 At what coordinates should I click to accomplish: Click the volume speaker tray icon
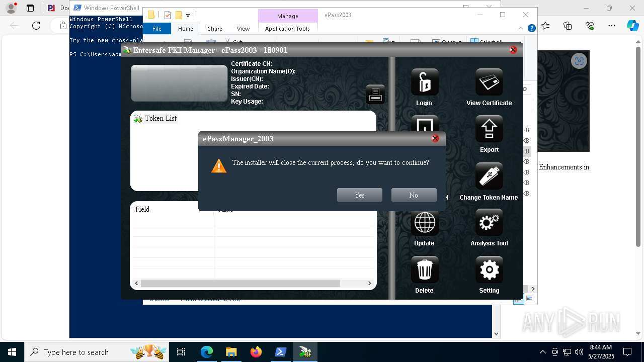(579, 352)
